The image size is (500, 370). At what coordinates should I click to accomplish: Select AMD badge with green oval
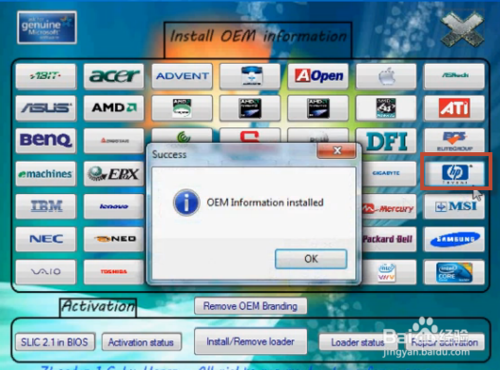point(182,108)
